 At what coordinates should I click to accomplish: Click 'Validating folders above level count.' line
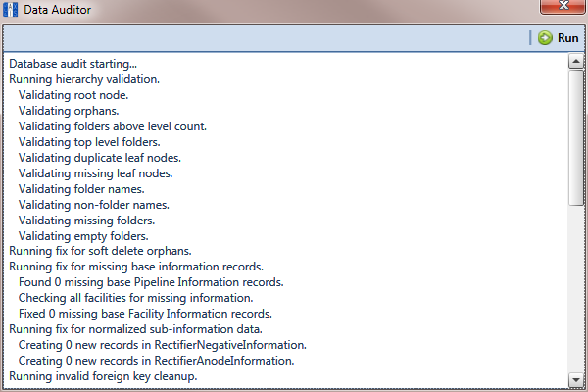[x=113, y=126]
